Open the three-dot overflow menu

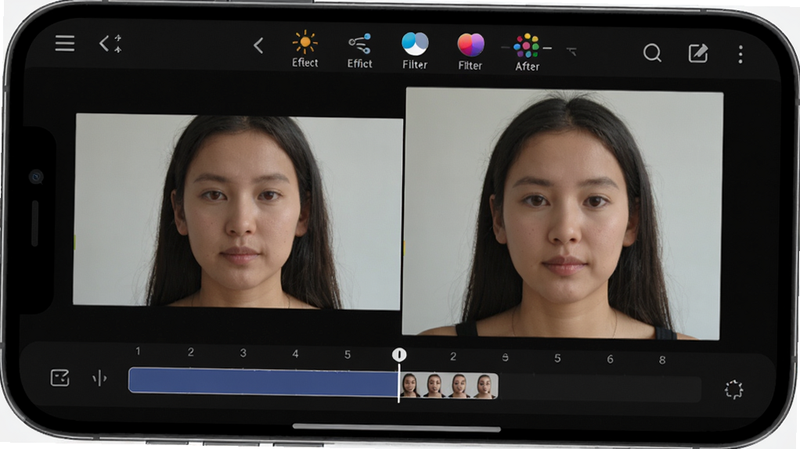coord(740,54)
